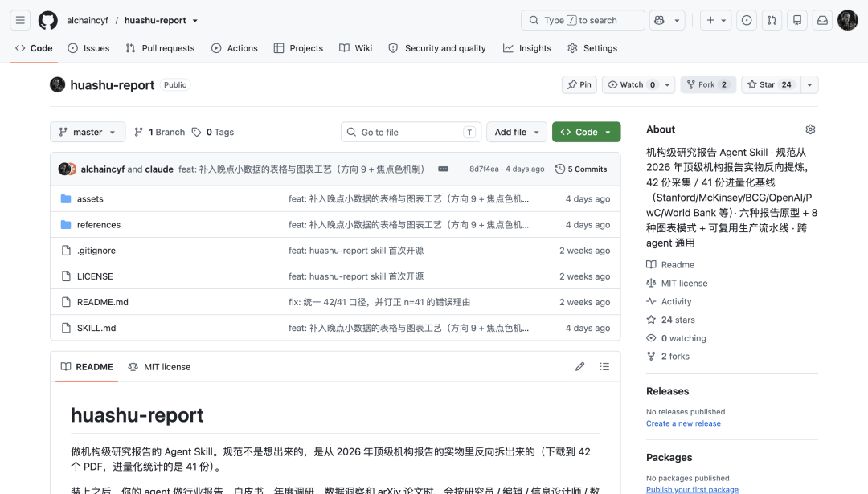Open the create new plus menu
Screen dimensions: 868x494
(x=716, y=20)
